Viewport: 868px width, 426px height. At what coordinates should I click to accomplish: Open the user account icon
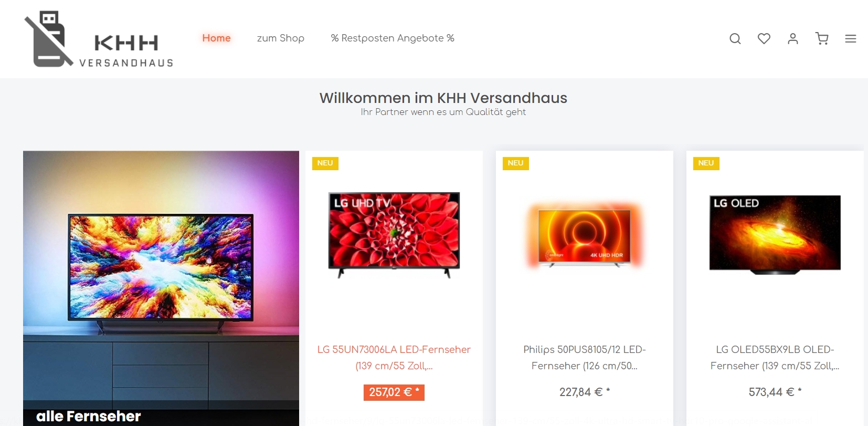pos(792,38)
